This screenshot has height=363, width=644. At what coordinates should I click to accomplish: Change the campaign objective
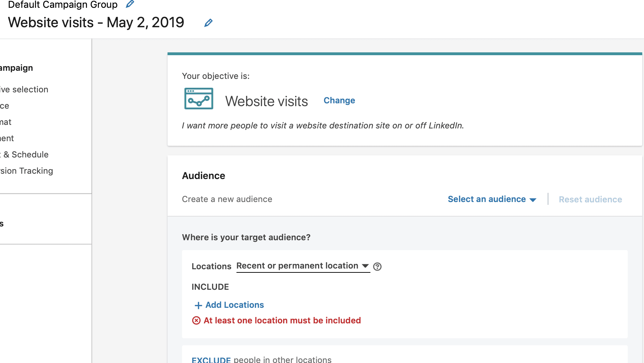click(x=339, y=100)
